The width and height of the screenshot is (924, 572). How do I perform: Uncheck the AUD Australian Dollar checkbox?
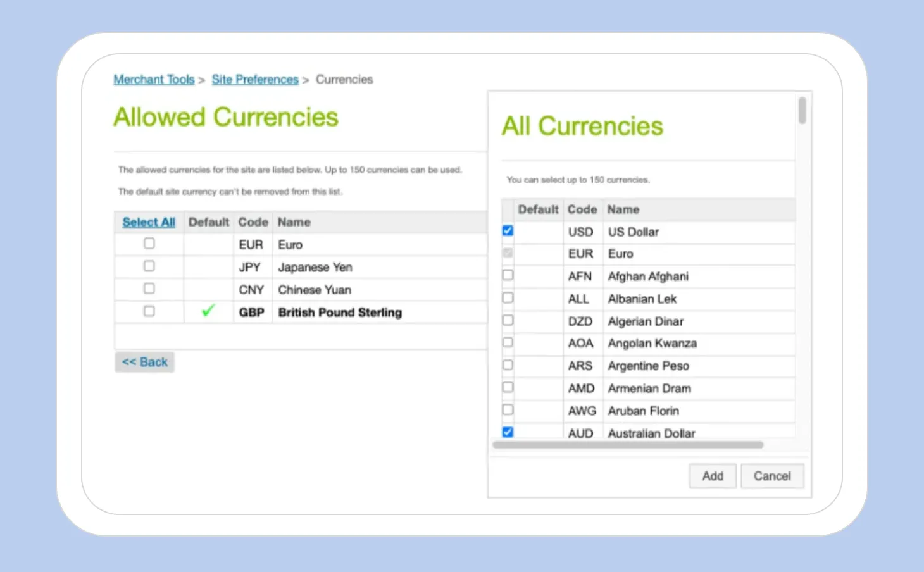coord(507,432)
